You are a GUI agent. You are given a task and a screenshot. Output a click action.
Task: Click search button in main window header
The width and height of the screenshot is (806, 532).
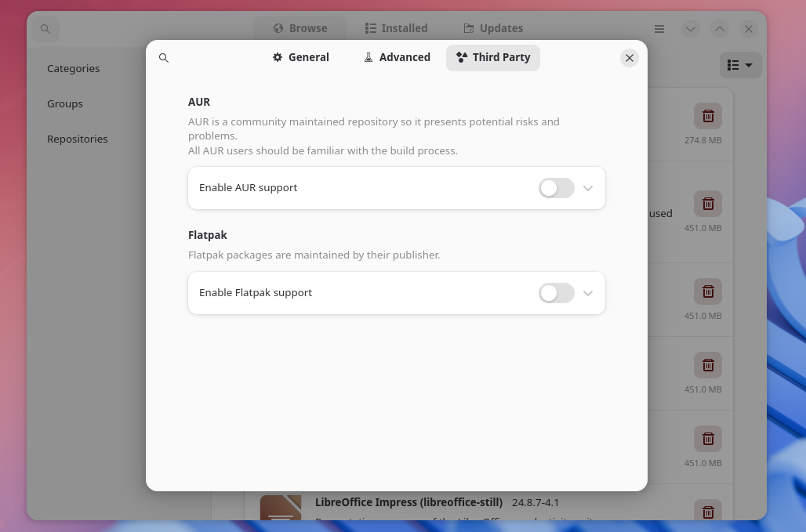click(45, 29)
